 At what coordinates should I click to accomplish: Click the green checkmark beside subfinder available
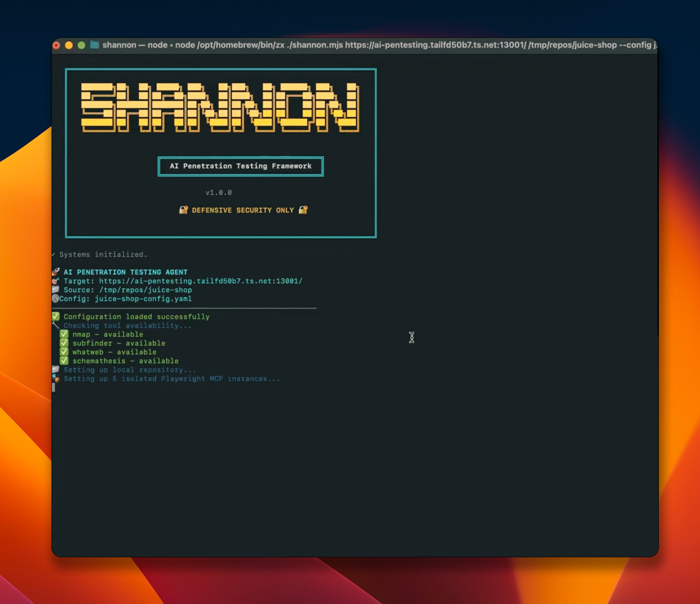coord(64,343)
